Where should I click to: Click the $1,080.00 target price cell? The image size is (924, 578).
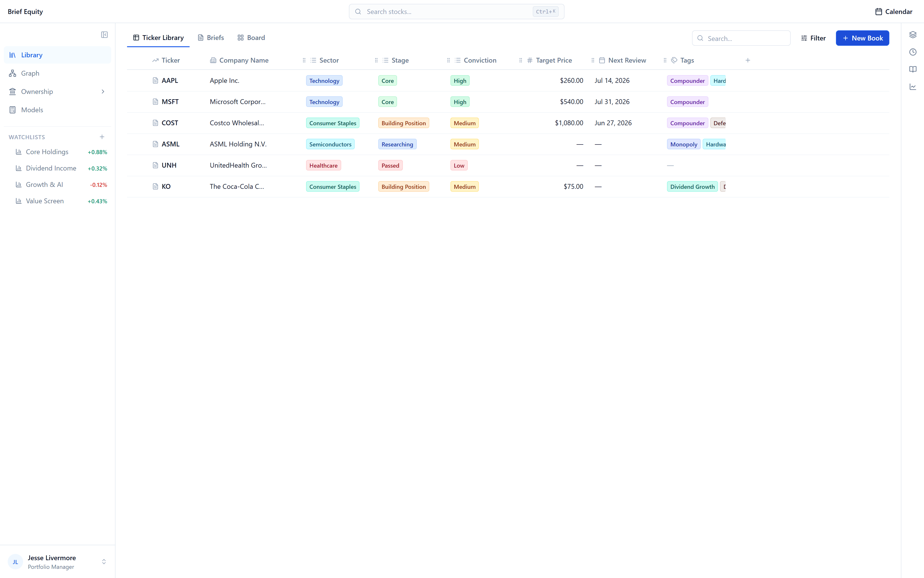tap(569, 123)
